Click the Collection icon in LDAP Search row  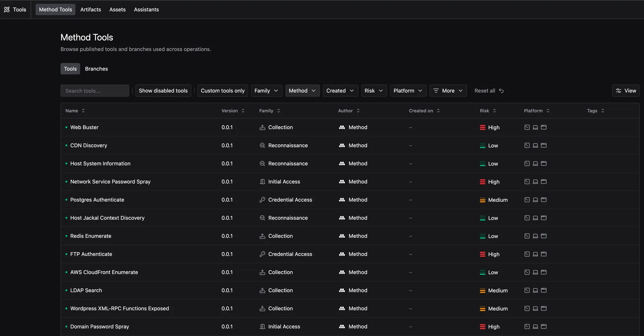[262, 290]
